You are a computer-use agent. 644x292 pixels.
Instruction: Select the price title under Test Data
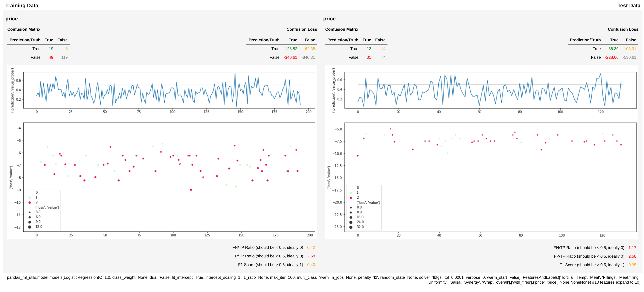[x=329, y=19]
